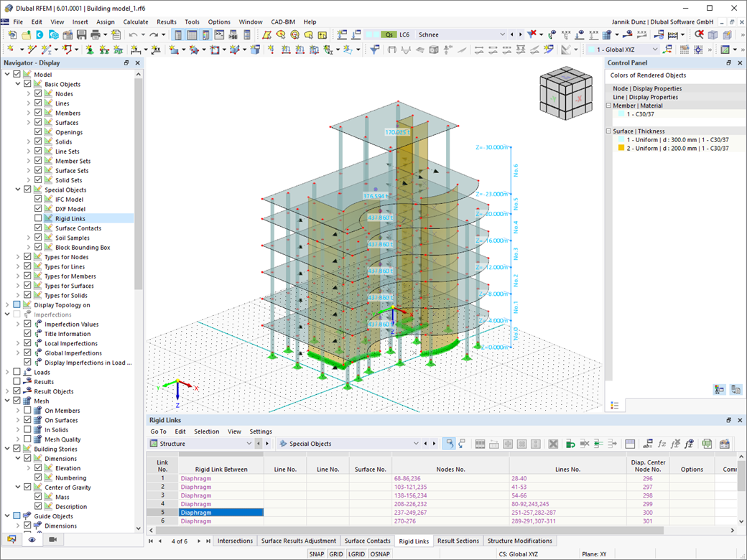Go to next table page arrow
This screenshot has height=560, width=747.
[199, 541]
